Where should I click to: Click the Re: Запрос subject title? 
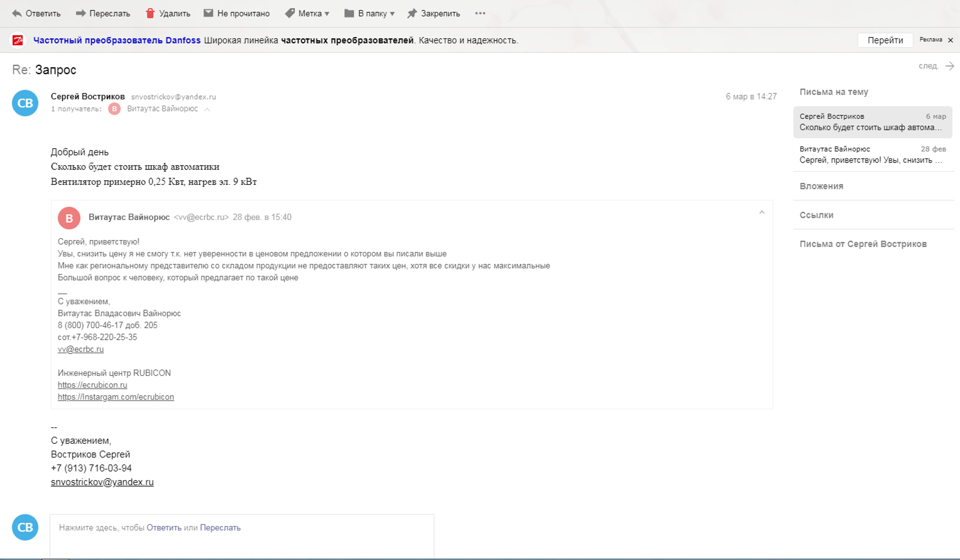point(44,69)
